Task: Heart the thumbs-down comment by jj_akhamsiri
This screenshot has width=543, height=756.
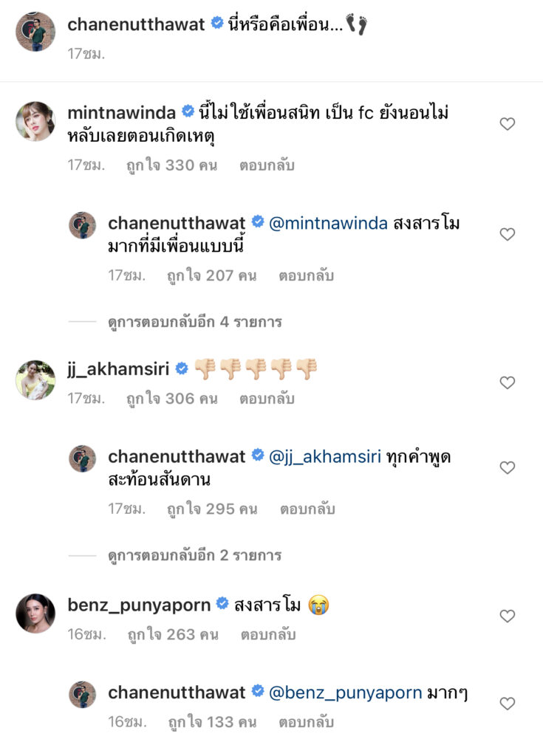Action: tap(507, 382)
